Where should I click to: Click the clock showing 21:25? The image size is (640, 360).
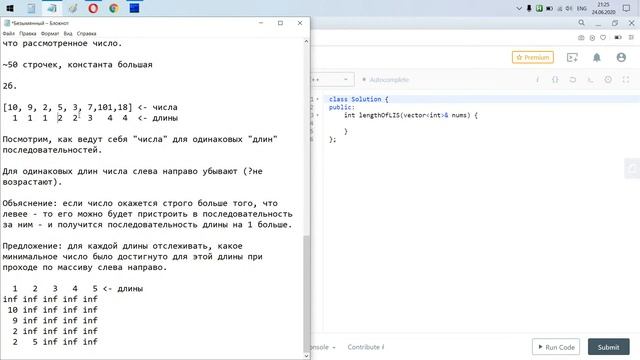coord(603,4)
